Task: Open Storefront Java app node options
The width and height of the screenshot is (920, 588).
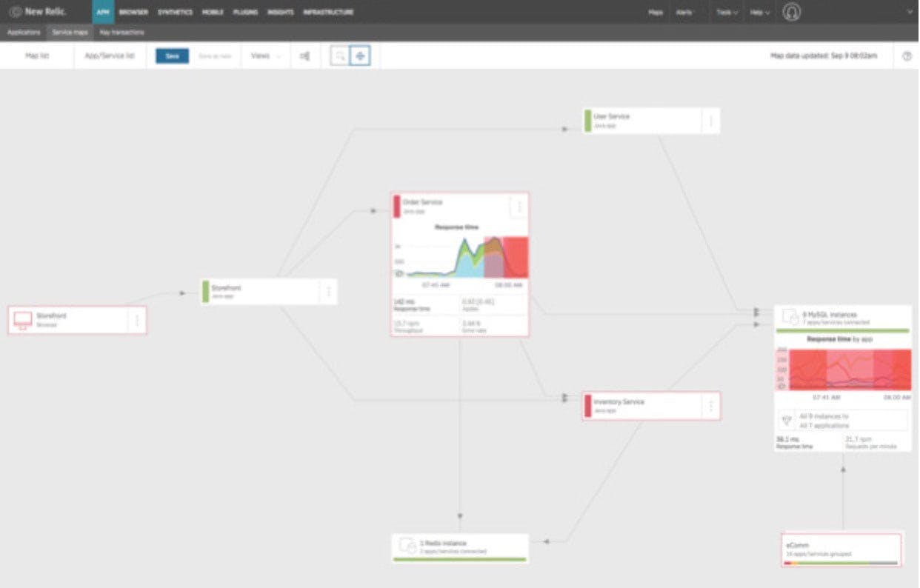Action: click(x=329, y=292)
